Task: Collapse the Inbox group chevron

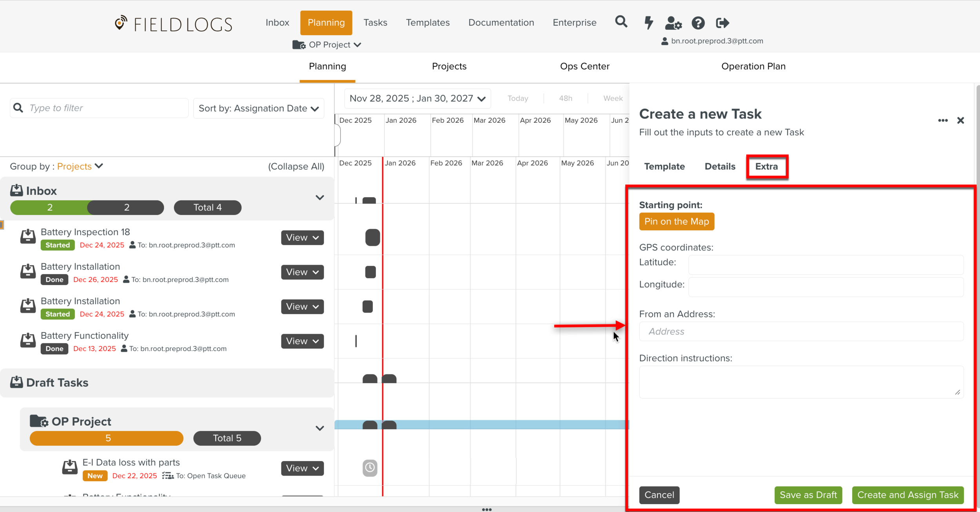Action: pyautogui.click(x=319, y=198)
